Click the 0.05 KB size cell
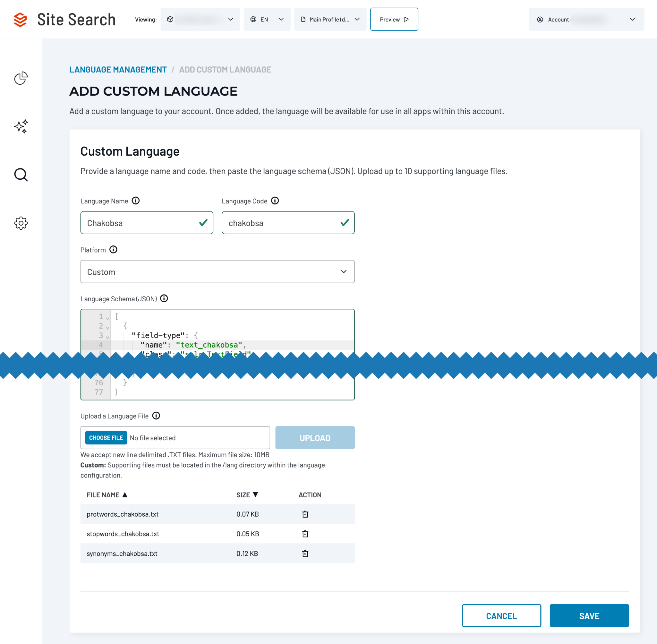The width and height of the screenshot is (657, 644). coord(248,534)
